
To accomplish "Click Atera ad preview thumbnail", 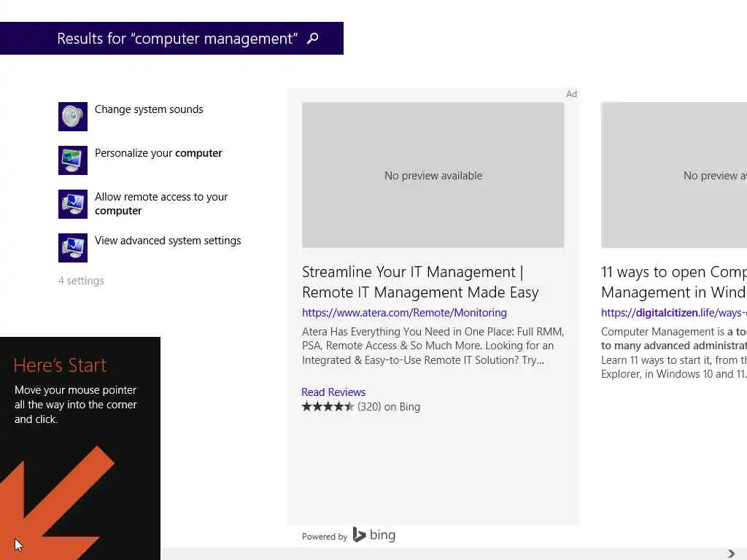I will (x=433, y=175).
